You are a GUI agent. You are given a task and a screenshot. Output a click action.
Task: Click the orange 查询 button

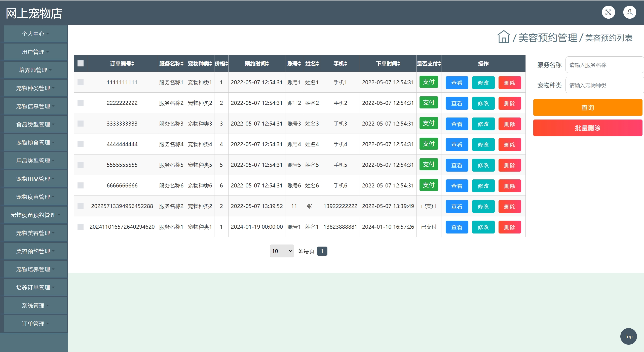587,108
